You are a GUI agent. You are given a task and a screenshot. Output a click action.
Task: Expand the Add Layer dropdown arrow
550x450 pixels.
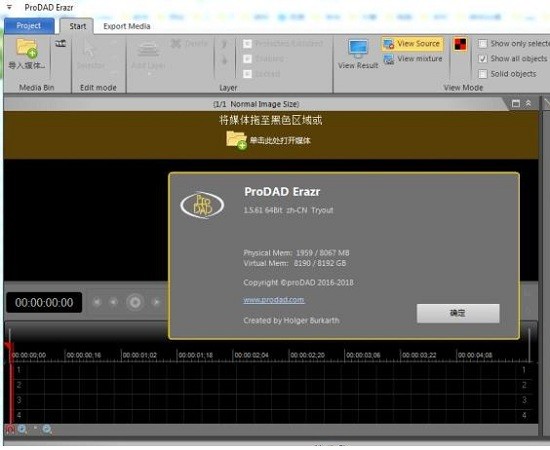click(x=149, y=74)
